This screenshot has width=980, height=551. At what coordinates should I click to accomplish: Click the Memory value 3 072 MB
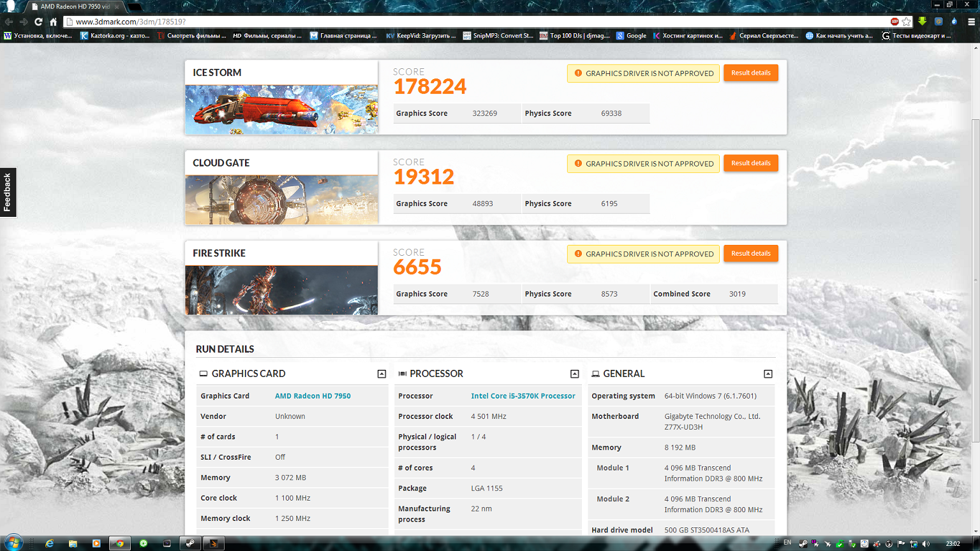coord(291,478)
